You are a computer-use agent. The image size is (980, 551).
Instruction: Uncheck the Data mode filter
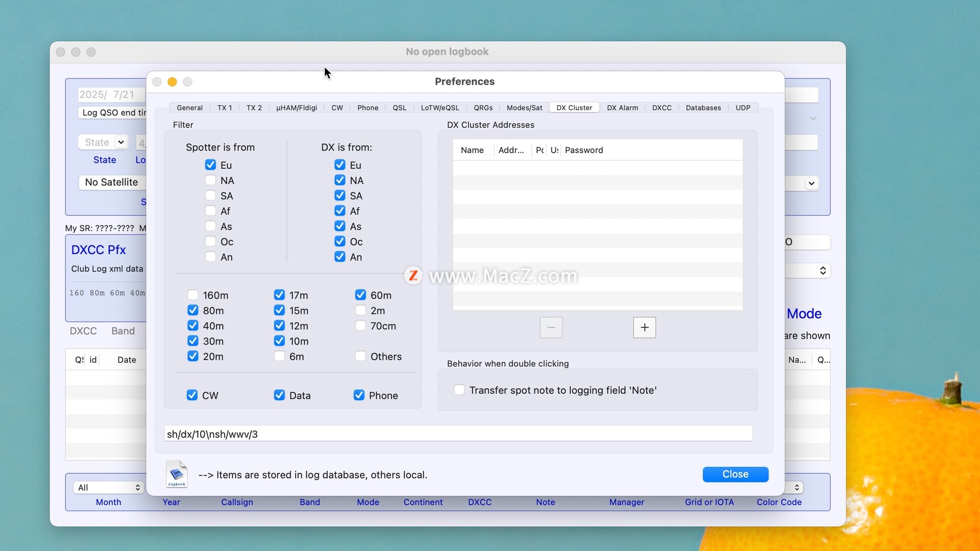click(x=279, y=395)
